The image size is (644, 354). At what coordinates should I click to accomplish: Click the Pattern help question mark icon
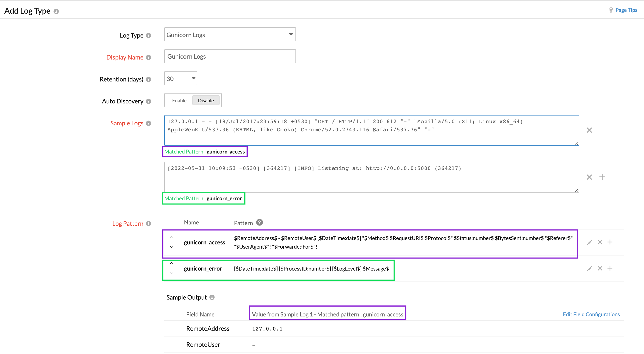[x=259, y=222]
